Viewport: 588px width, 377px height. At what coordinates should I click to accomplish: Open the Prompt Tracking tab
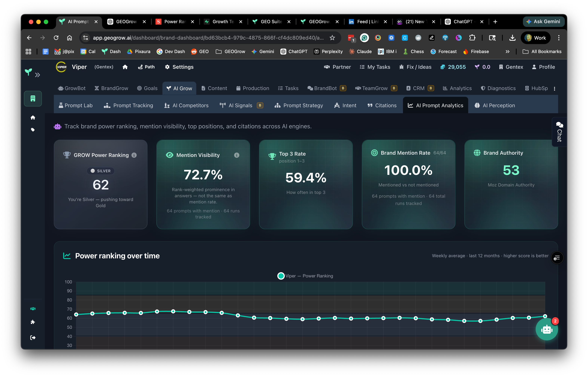pyautogui.click(x=128, y=105)
